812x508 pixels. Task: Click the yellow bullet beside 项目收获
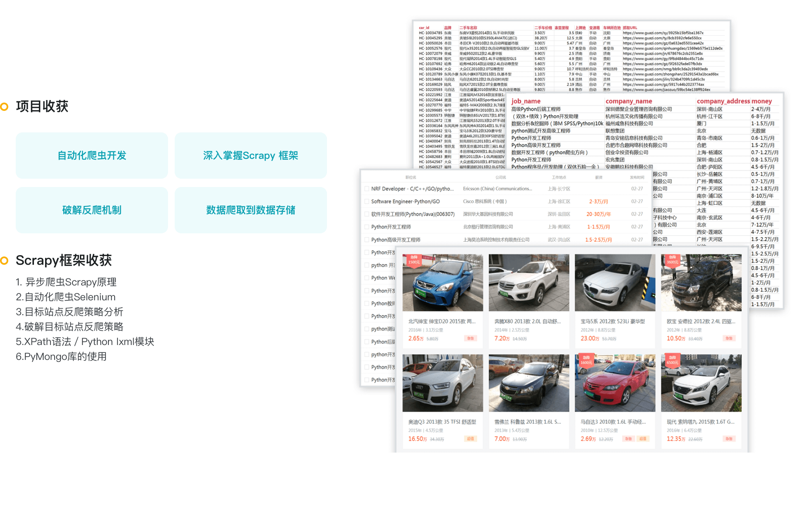[4, 107]
